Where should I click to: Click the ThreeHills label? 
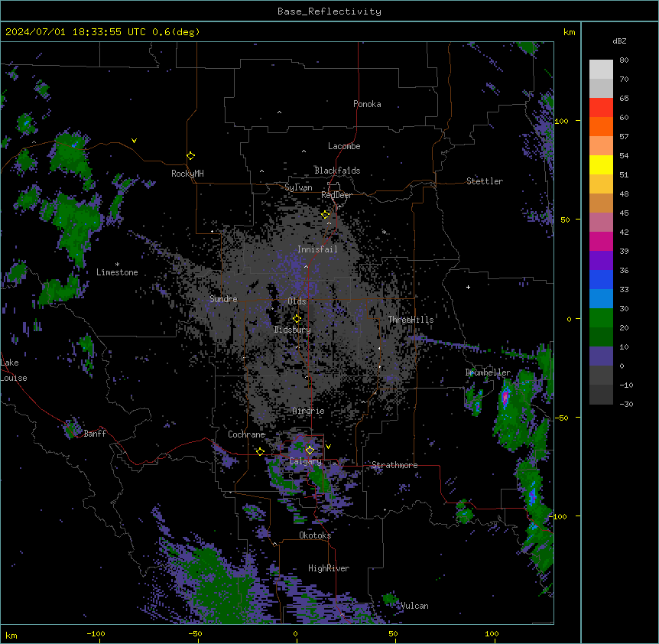coord(411,320)
